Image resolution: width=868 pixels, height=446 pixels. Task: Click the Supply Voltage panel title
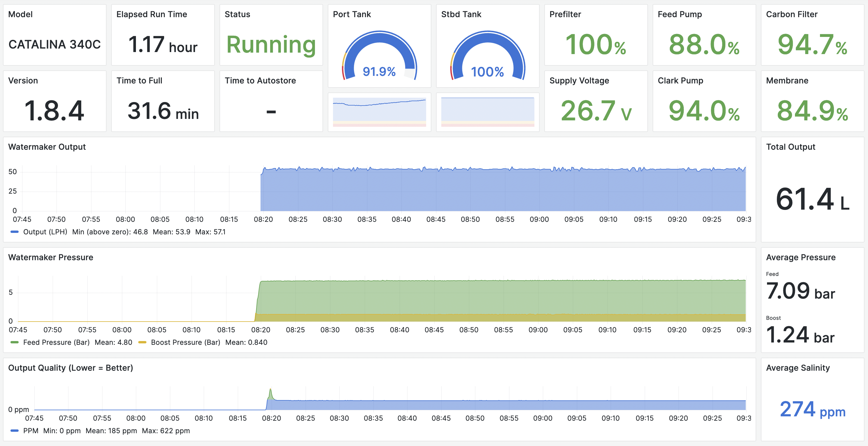point(579,81)
